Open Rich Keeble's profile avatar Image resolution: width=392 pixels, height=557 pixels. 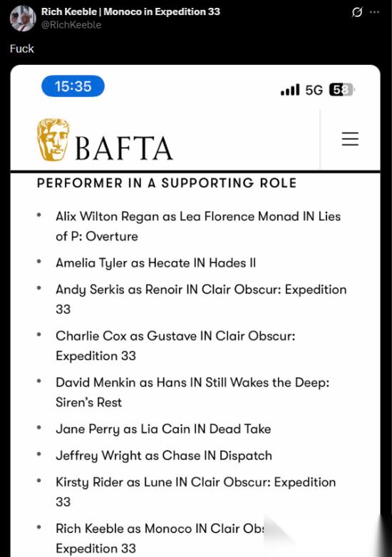click(23, 19)
